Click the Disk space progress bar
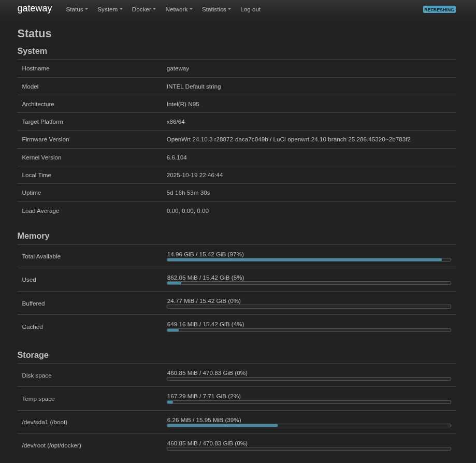Image resolution: width=476 pixels, height=463 pixels. click(309, 379)
